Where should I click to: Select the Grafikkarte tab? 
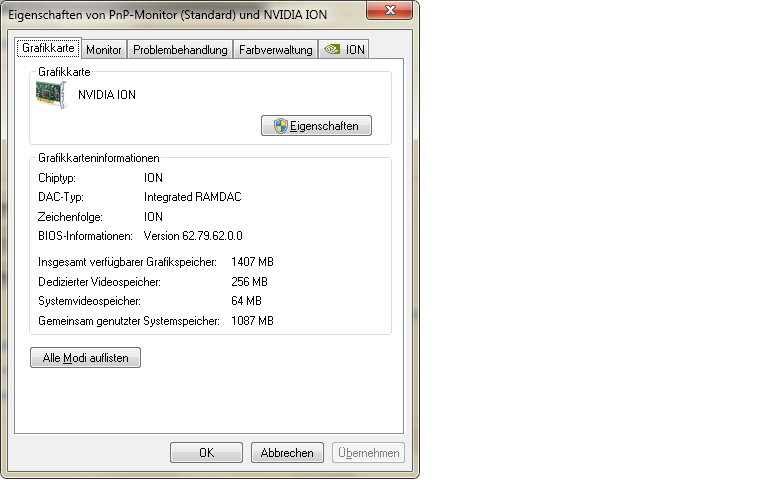pos(48,48)
